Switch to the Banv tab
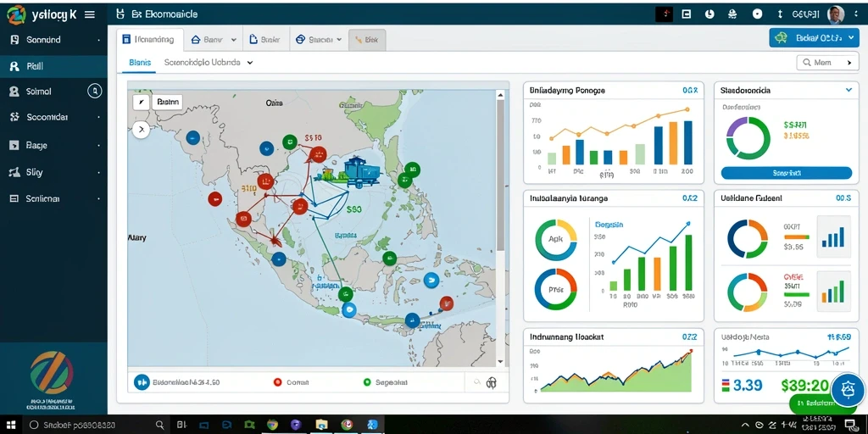The width and height of the screenshot is (868, 434). pyautogui.click(x=213, y=40)
